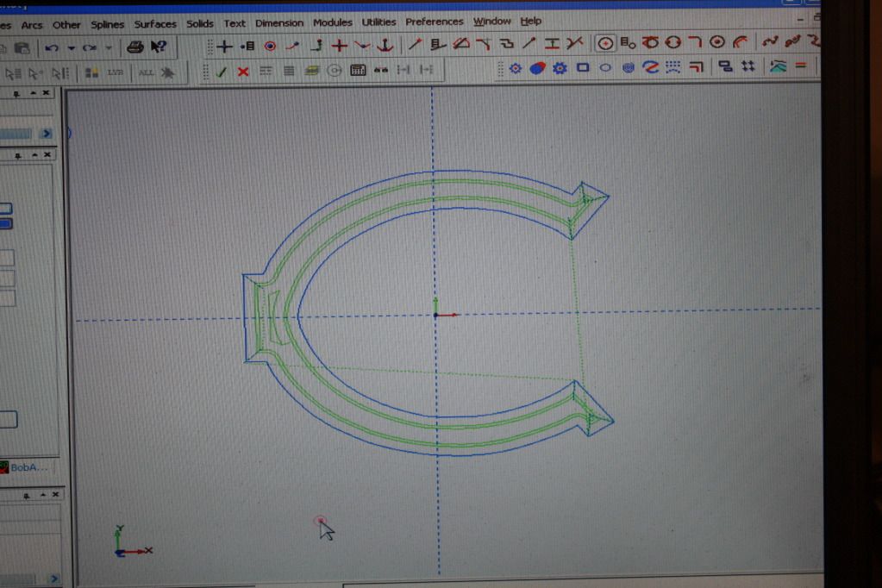Open the Surfaces menu
The height and width of the screenshot is (588, 882).
pyautogui.click(x=155, y=23)
